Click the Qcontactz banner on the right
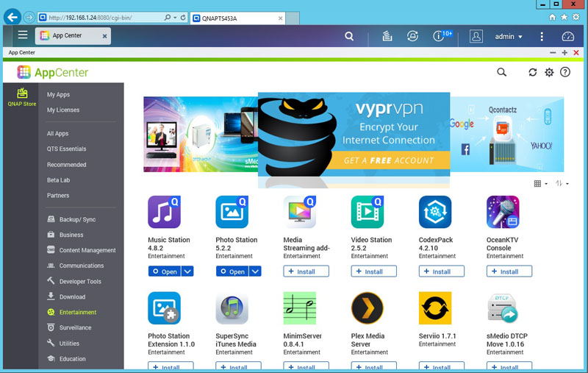The image size is (588, 373). pos(507,135)
